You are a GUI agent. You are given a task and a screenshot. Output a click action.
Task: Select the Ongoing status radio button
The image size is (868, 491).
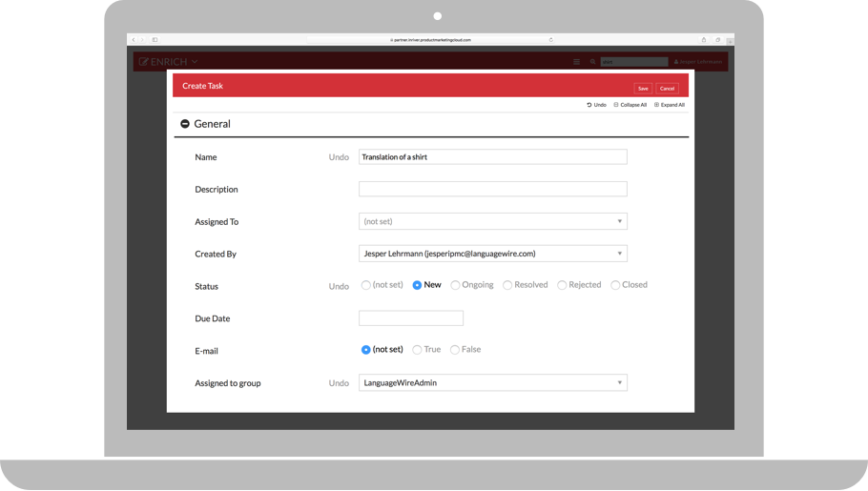[456, 285]
